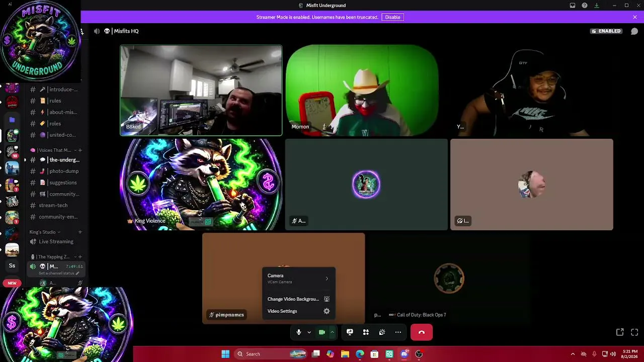Image resolution: width=644 pixels, height=362 pixels.
Task: Open Microsoft Store from the taskbar
Action: (374, 354)
